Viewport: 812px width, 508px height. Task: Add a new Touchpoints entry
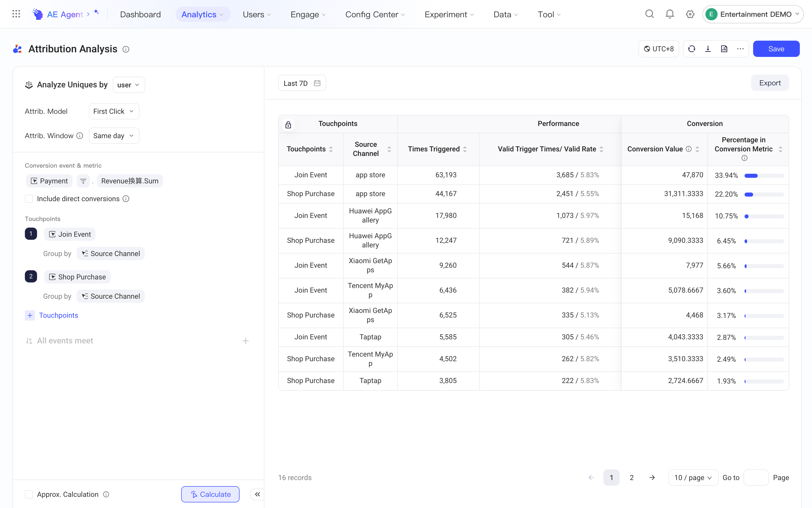52,315
